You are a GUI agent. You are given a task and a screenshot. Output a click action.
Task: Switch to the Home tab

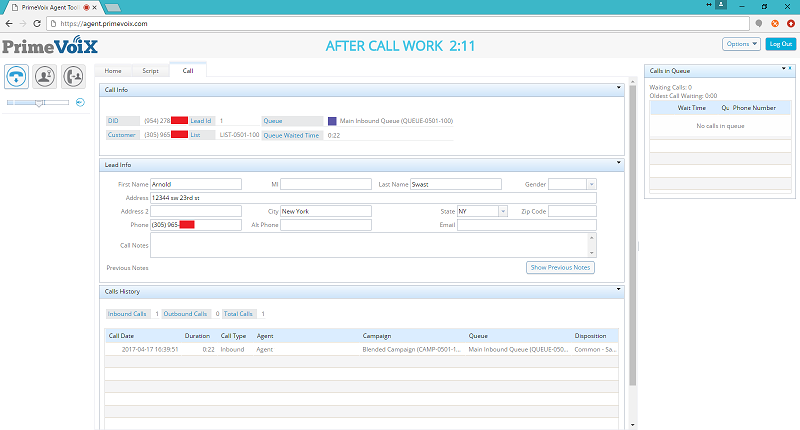coord(113,71)
